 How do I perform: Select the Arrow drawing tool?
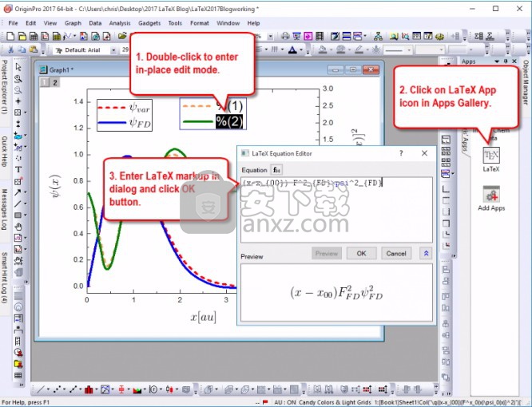18,192
